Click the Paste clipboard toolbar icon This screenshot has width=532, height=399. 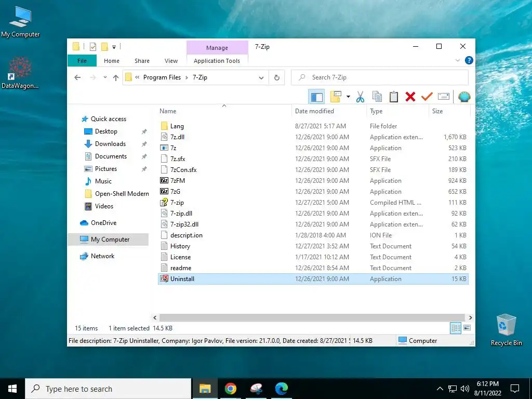point(394,97)
